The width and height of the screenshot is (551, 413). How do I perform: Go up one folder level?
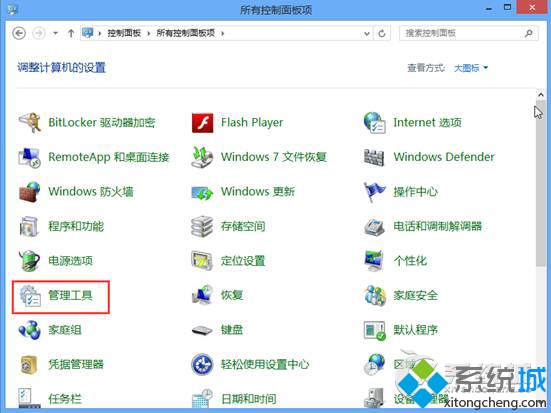coord(71,33)
